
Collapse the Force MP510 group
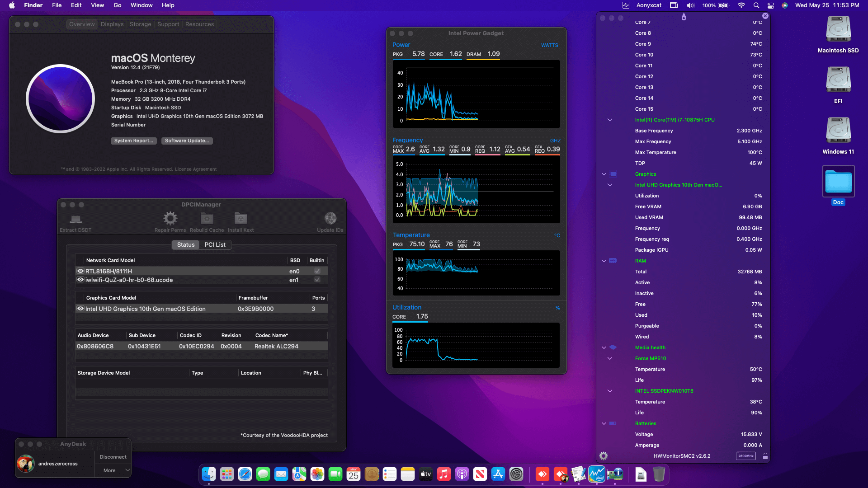point(610,358)
